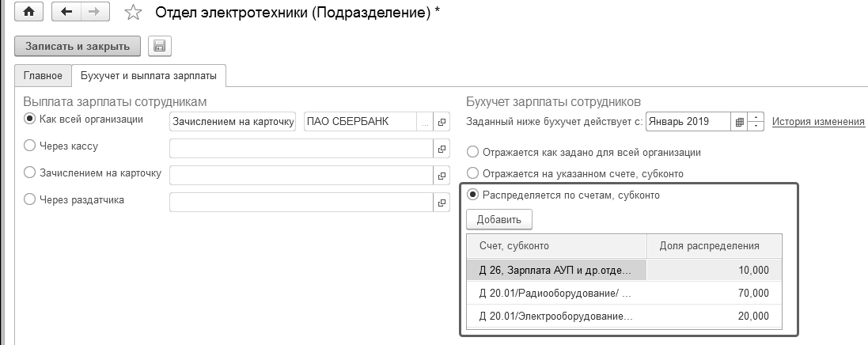
Task: Navigate forward with the right arrow
Action: click(95, 13)
